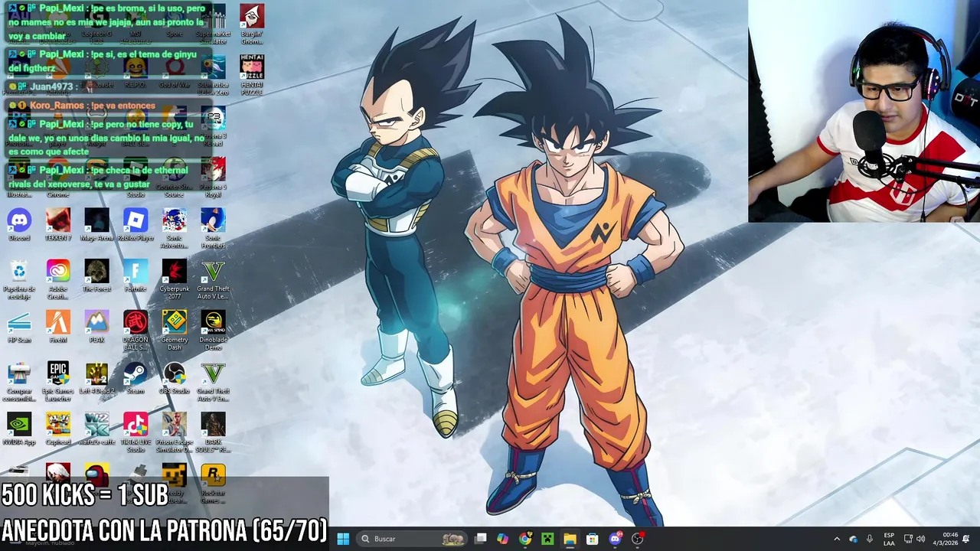Open volume and network quick settings
The width and height of the screenshot is (980, 551).
click(914, 539)
